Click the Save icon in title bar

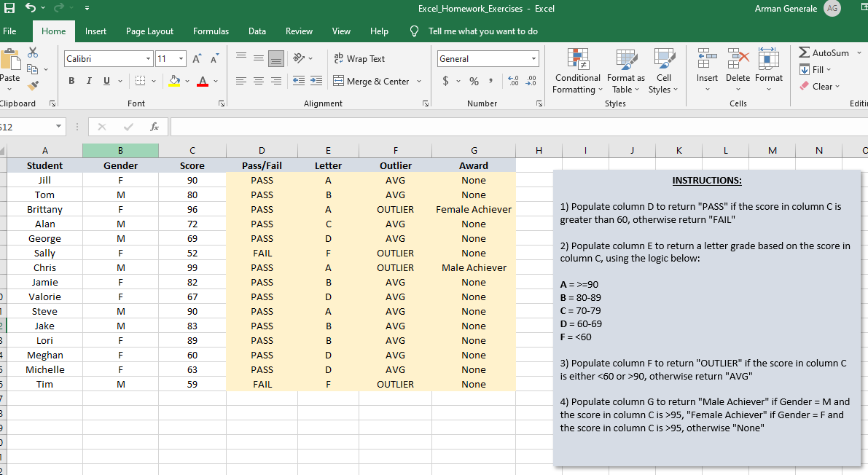9,8
